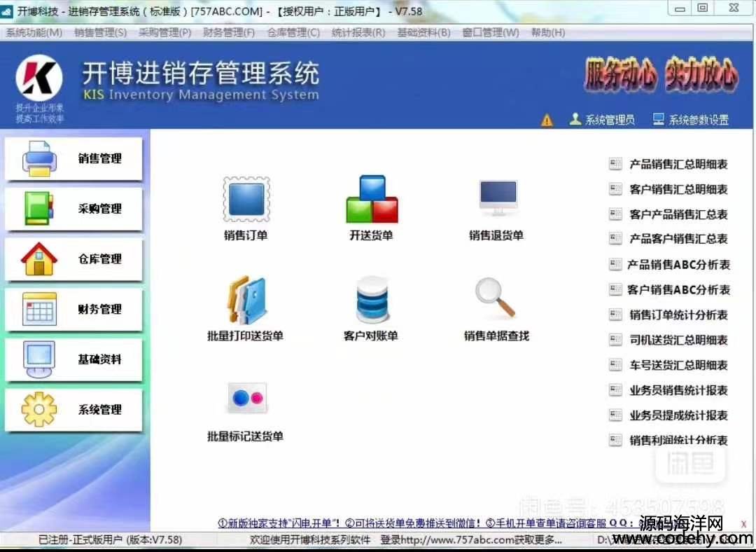Open the 司机送货汇总明细表 report link
The width and height of the screenshot is (756, 552).
coord(678,340)
